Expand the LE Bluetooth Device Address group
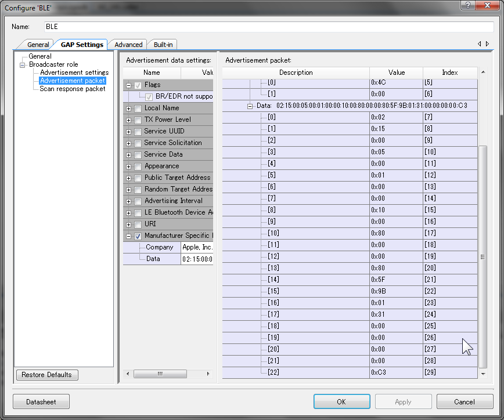This screenshot has height=420, width=504. click(128, 213)
